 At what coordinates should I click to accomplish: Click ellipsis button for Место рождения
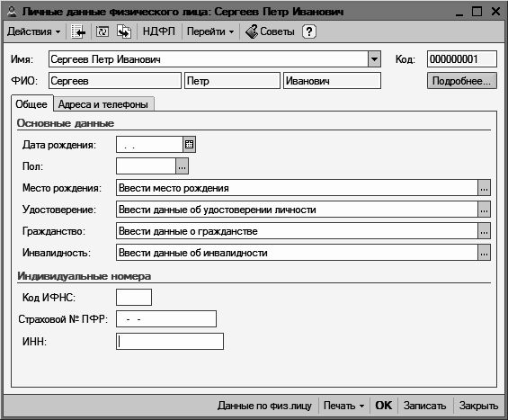tap(484, 188)
